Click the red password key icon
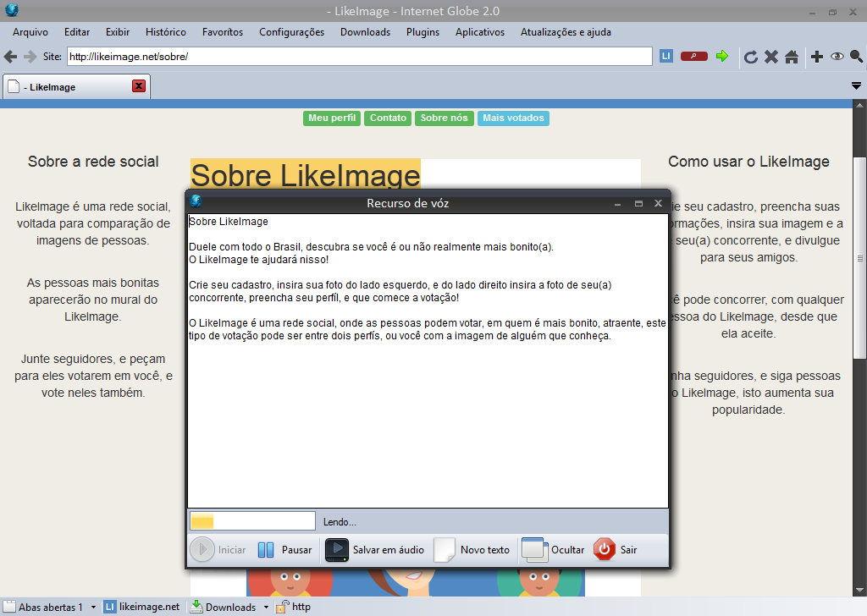 (x=693, y=55)
